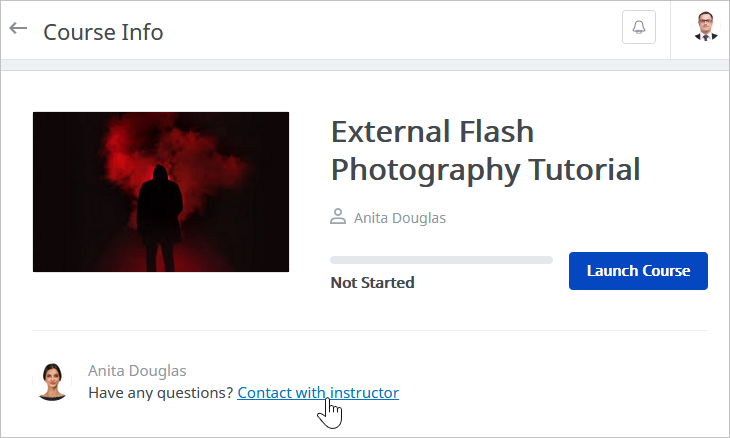Open the user profile avatar menu
This screenshot has height=438, width=730.
click(706, 27)
